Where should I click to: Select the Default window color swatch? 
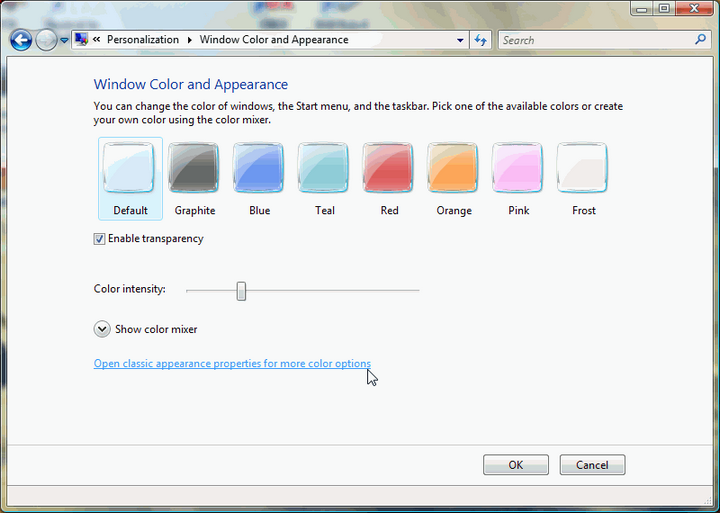(x=130, y=168)
